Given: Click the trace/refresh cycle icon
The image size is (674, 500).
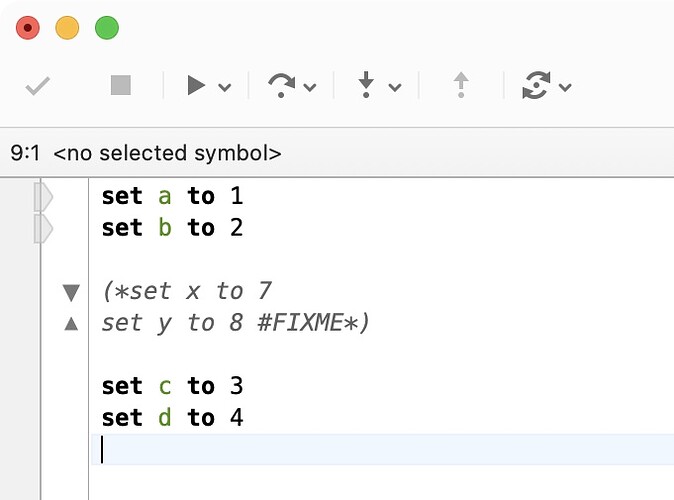Looking at the screenshot, I should point(536,85).
